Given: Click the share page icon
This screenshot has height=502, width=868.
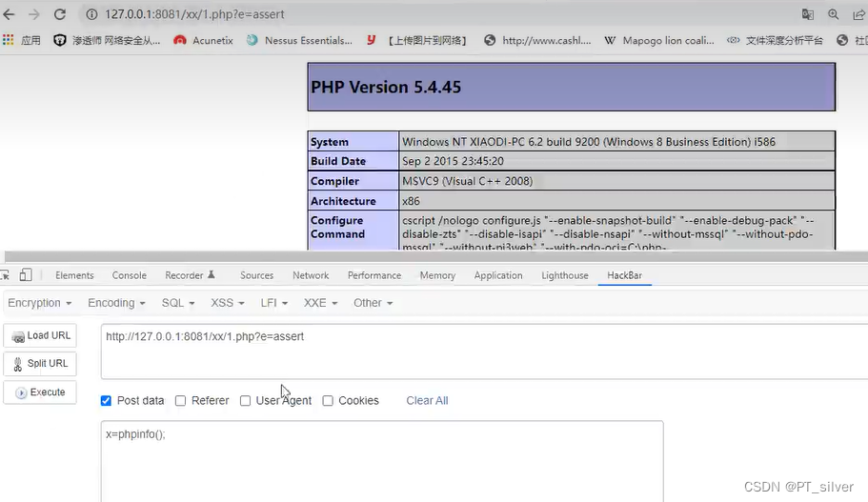Looking at the screenshot, I should [858, 14].
